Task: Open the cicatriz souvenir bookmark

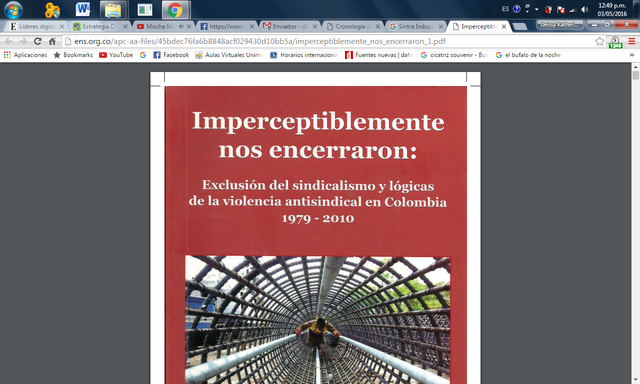Action: click(x=454, y=55)
